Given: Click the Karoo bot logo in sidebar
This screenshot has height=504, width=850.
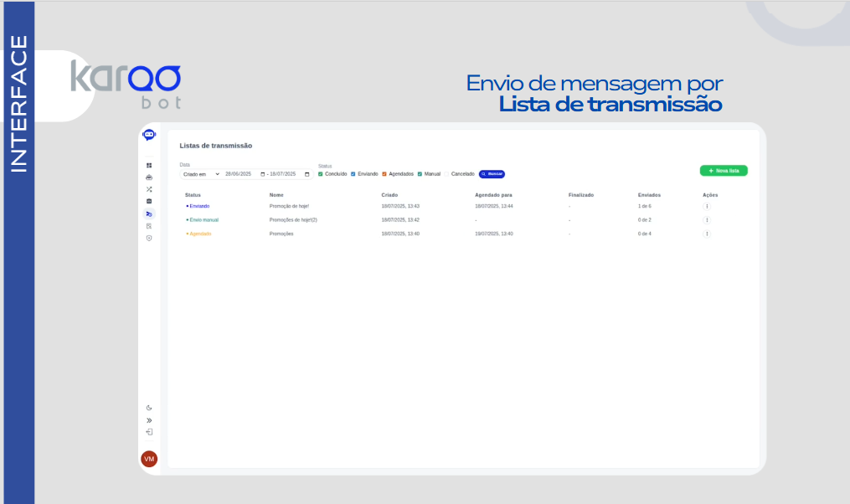Looking at the screenshot, I should 149,135.
